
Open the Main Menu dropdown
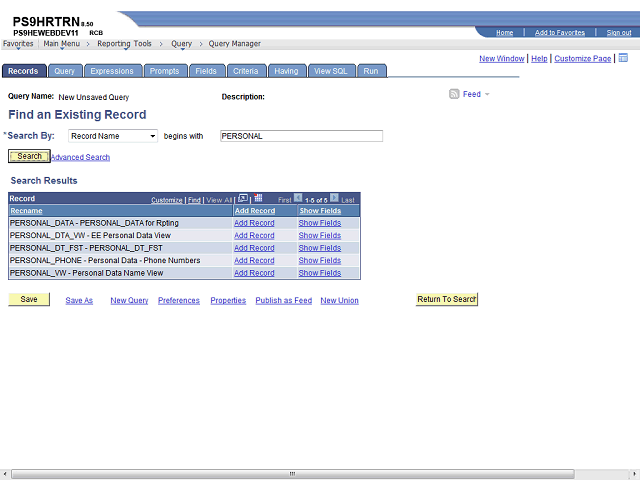pos(62,44)
